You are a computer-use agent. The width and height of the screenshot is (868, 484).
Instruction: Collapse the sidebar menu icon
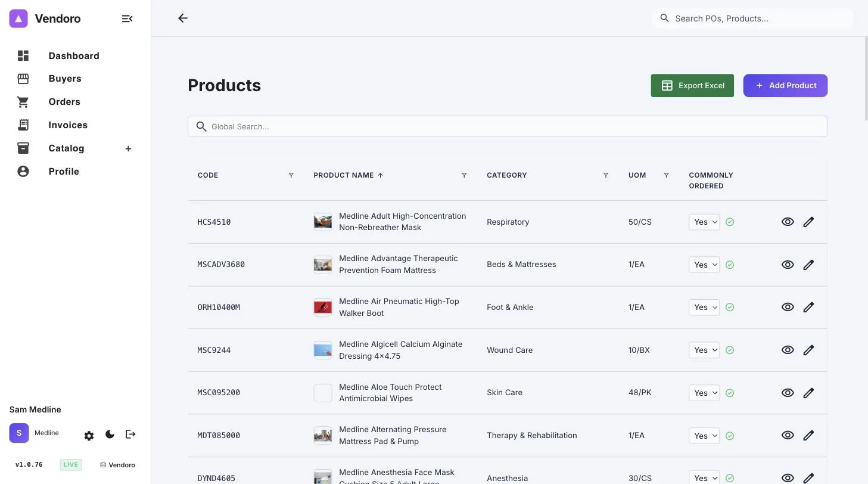click(127, 18)
